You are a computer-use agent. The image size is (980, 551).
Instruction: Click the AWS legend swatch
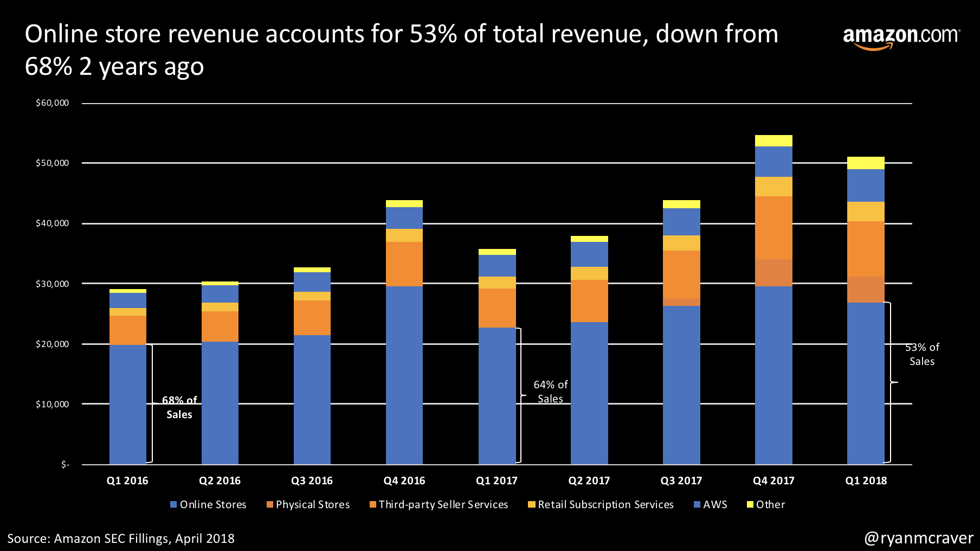697,504
